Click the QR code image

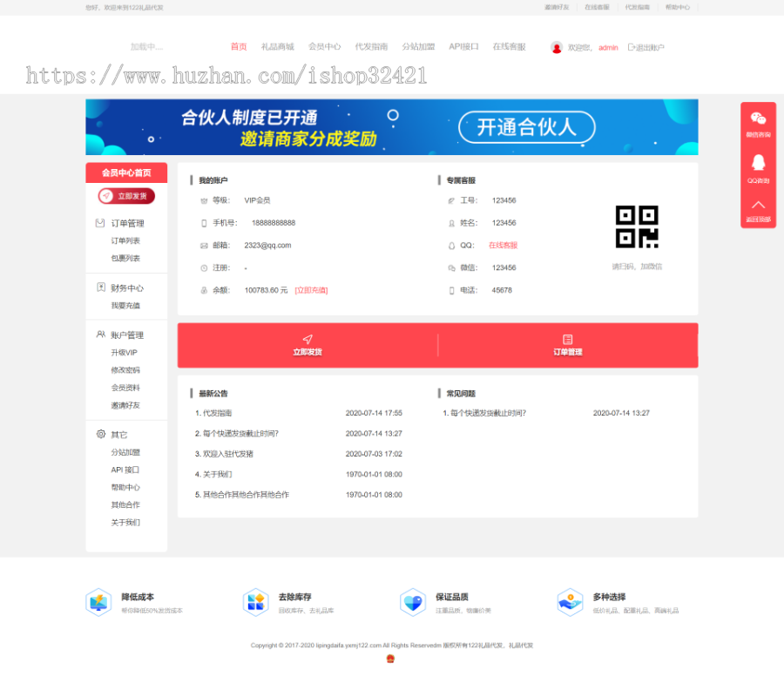(x=637, y=227)
